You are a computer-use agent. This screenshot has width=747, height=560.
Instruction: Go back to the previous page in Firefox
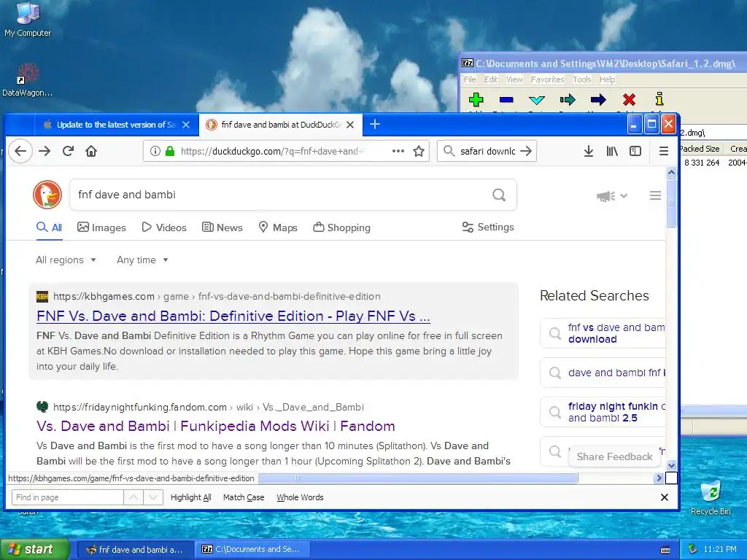[20, 151]
